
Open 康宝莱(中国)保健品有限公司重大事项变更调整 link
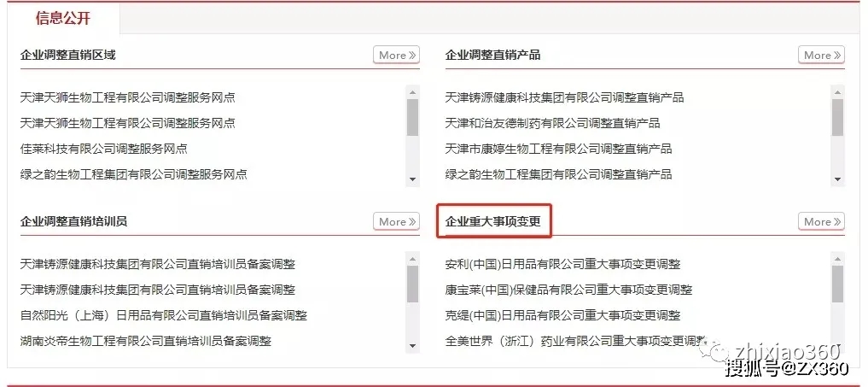pos(569,290)
